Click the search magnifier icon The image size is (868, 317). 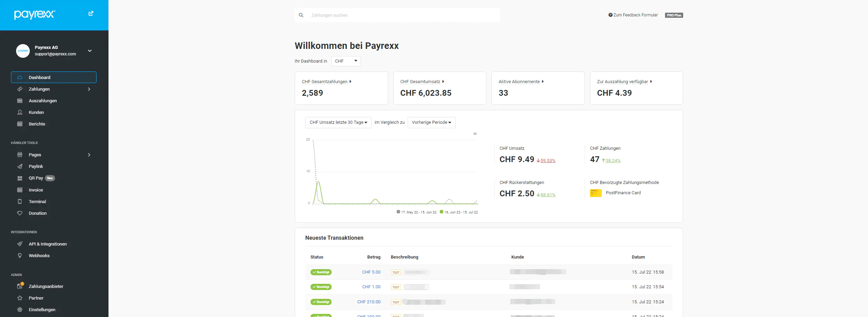pos(301,15)
